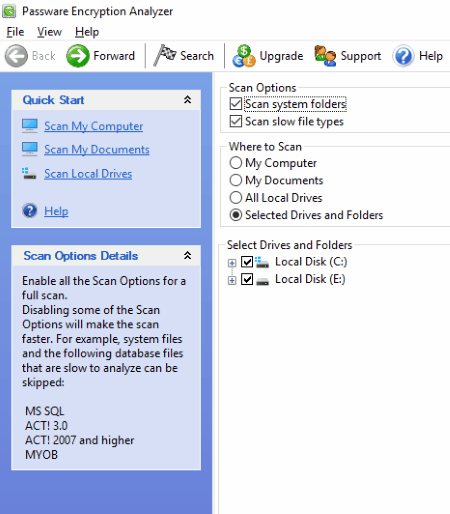This screenshot has height=514, width=450.
Task: Click the Scan Options Details panel title
Action: [x=81, y=256]
